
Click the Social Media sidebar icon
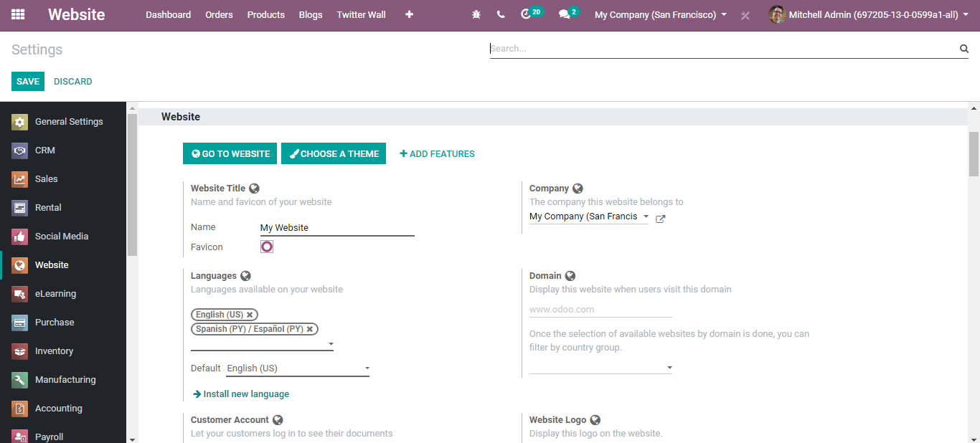coord(20,237)
